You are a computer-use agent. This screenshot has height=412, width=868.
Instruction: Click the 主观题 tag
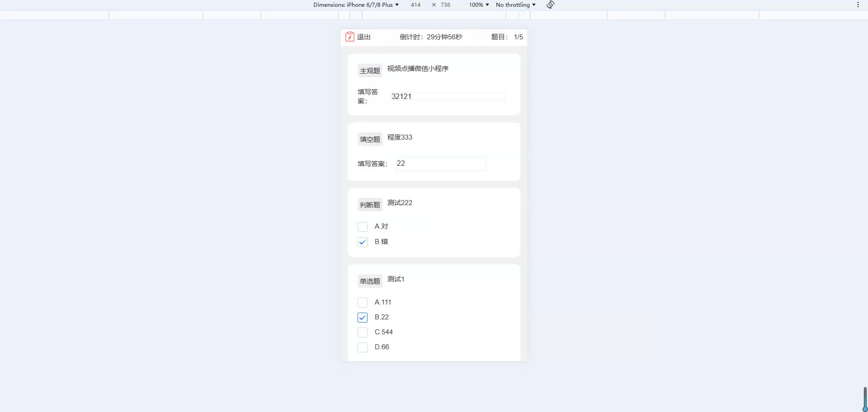(370, 70)
